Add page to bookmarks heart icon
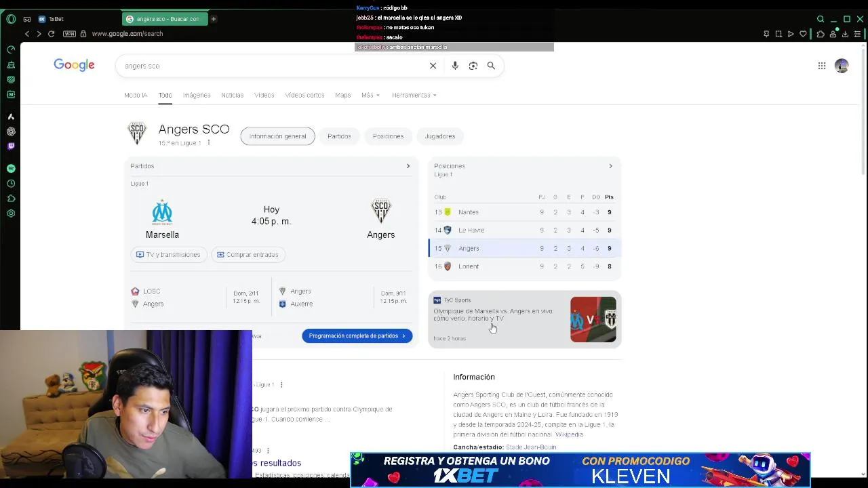 coord(804,34)
